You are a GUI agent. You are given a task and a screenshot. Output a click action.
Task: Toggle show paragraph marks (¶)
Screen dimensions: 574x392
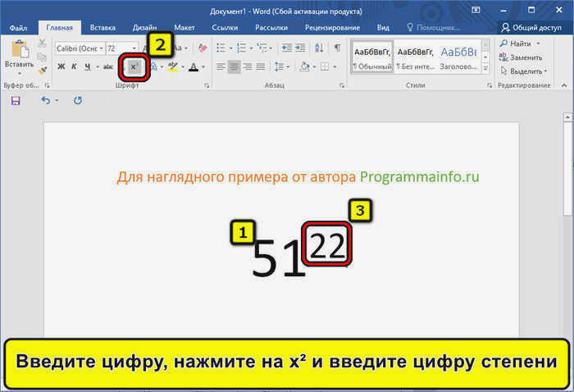click(338, 48)
